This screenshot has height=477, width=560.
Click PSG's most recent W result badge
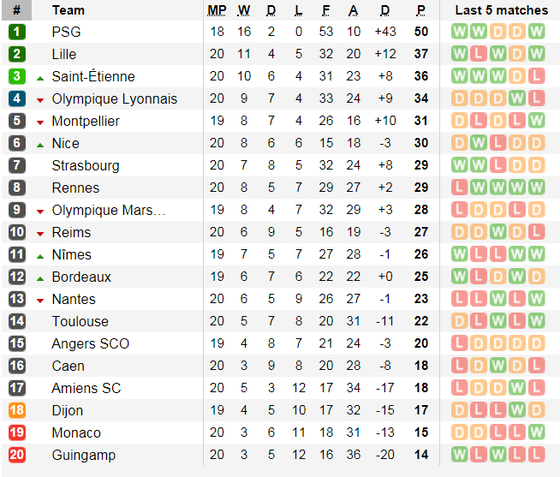(536, 32)
